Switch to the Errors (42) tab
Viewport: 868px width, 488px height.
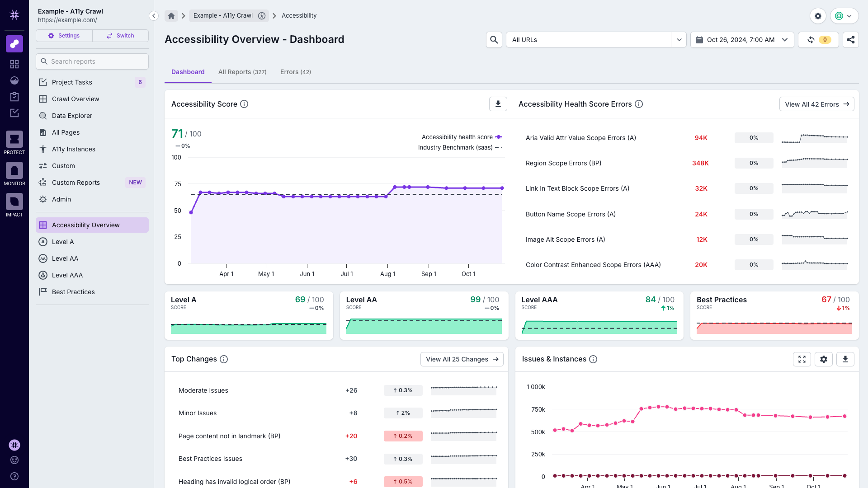pyautogui.click(x=295, y=72)
